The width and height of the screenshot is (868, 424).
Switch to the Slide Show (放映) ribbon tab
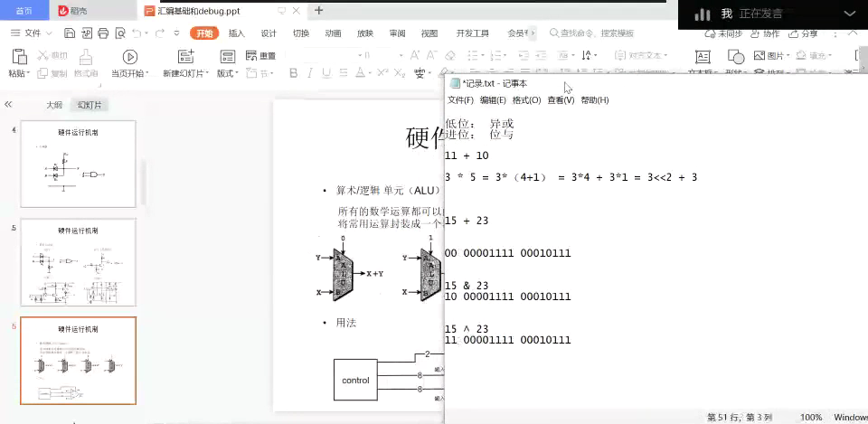(364, 33)
